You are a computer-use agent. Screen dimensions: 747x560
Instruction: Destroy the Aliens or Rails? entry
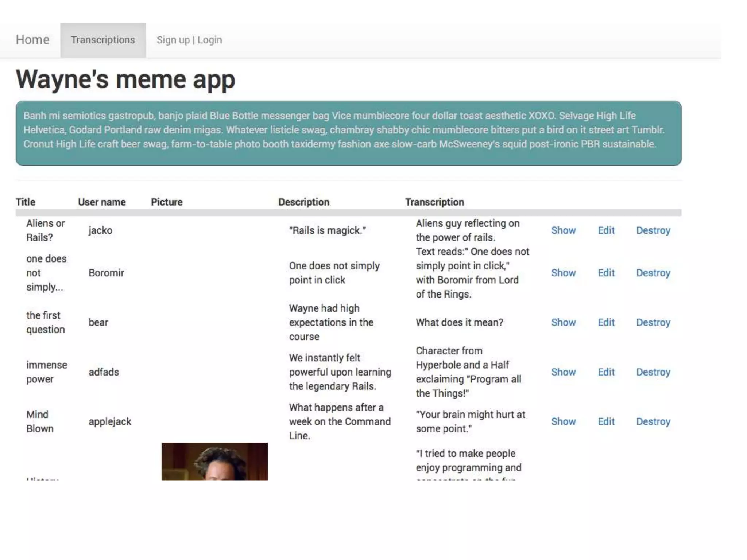[x=653, y=230]
